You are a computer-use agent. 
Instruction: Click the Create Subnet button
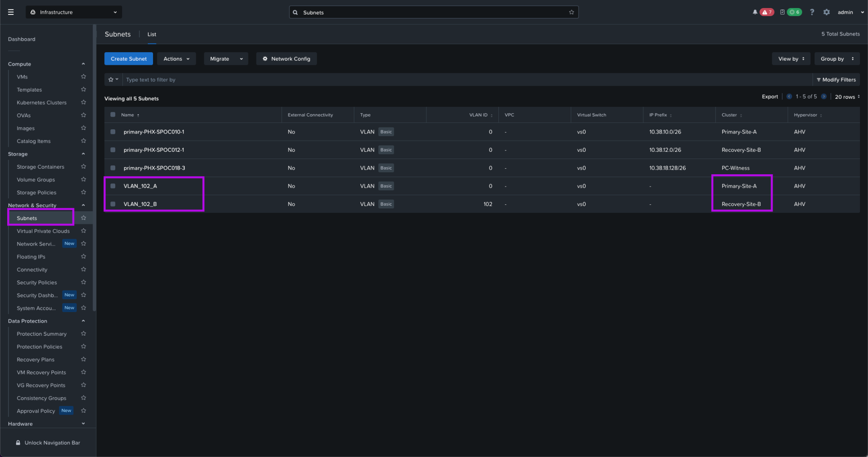pyautogui.click(x=128, y=59)
